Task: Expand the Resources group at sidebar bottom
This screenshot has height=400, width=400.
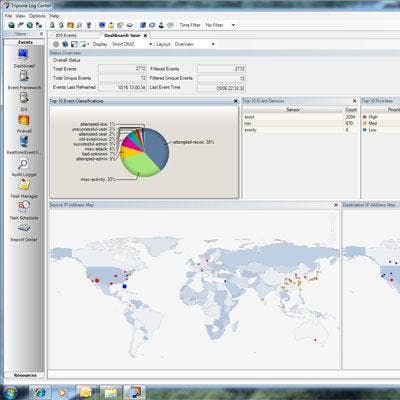Action: (x=24, y=375)
